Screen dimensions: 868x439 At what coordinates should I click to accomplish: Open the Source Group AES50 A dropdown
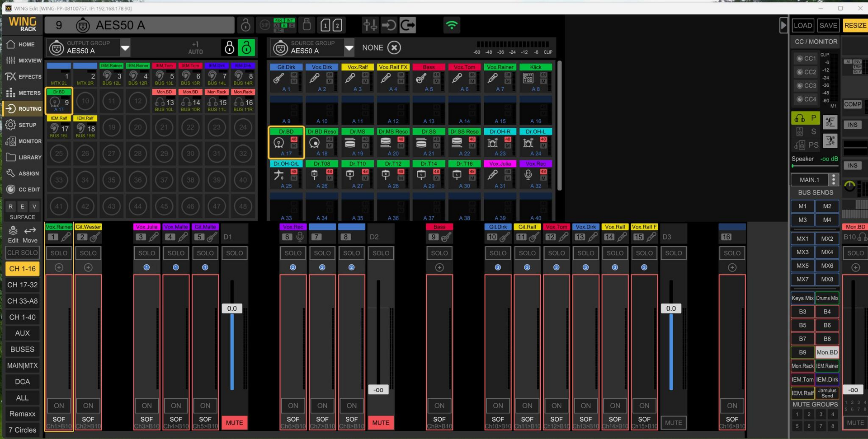(x=349, y=48)
